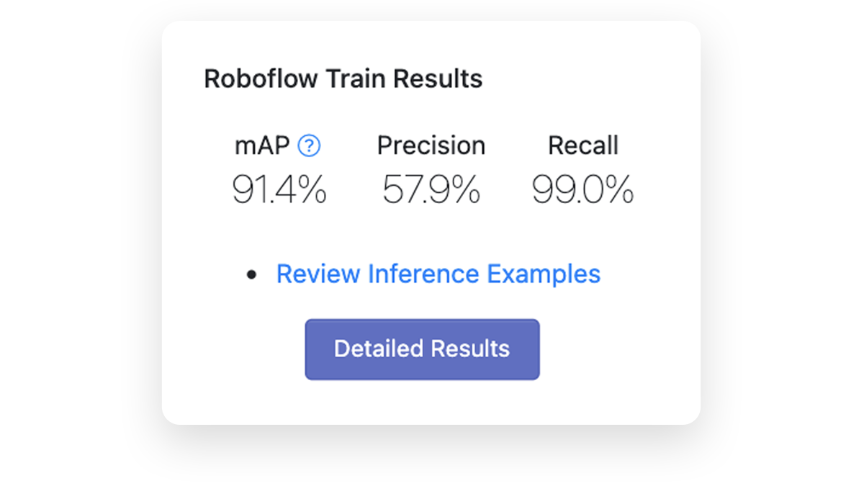Viewport: 864px width, 504px height.
Task: Click the word Review in the link
Action: pyautogui.click(x=318, y=274)
